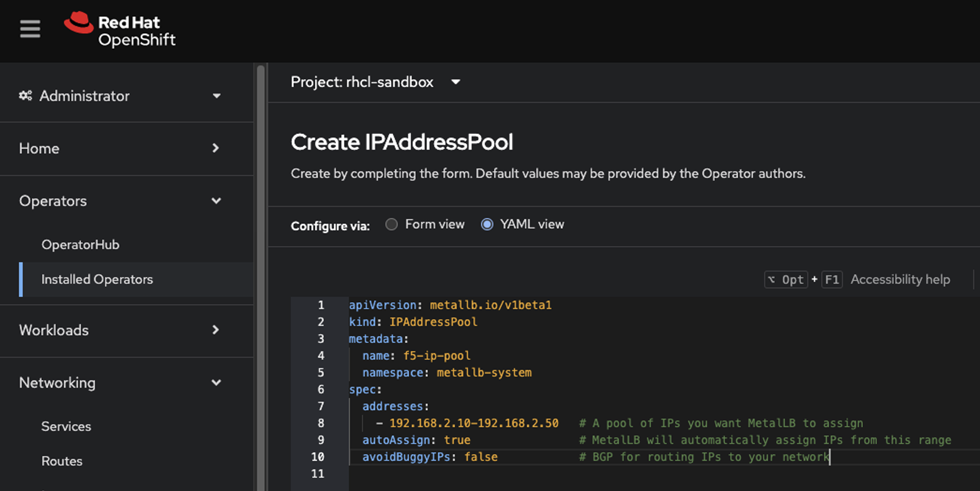Screen dimensions: 980x491
Task: Click the Administrator perspective gear icon
Action: (x=25, y=95)
